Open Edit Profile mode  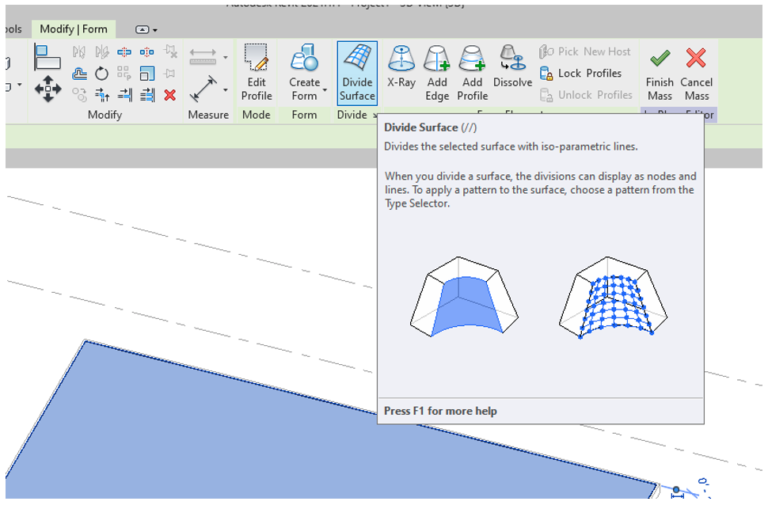[x=256, y=73]
